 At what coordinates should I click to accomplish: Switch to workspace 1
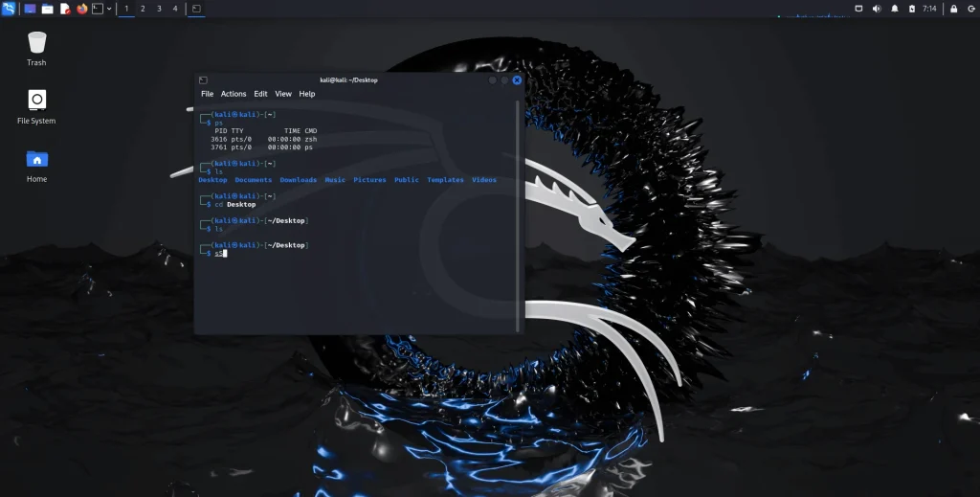[x=126, y=9]
